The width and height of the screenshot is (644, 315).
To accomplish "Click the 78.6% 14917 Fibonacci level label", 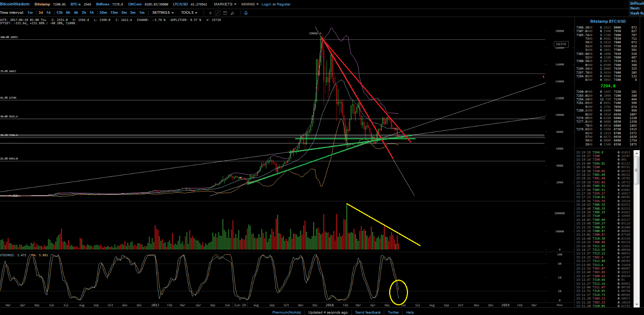I will (8, 71).
